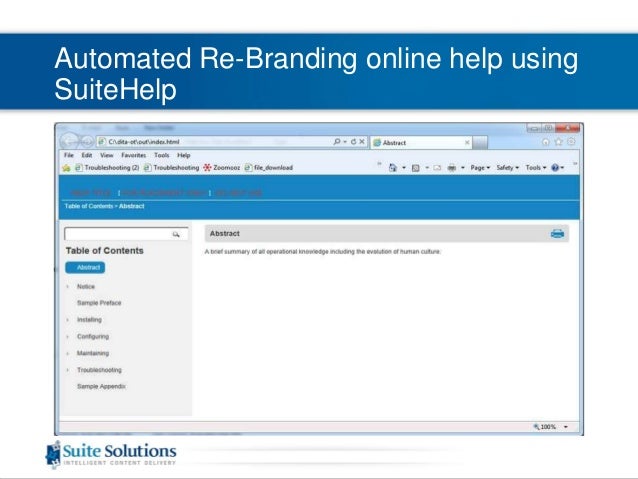Click the 'A brief summary of all operational knowledge' text
Viewport: 638px width, 479px height.
pyautogui.click(x=323, y=252)
